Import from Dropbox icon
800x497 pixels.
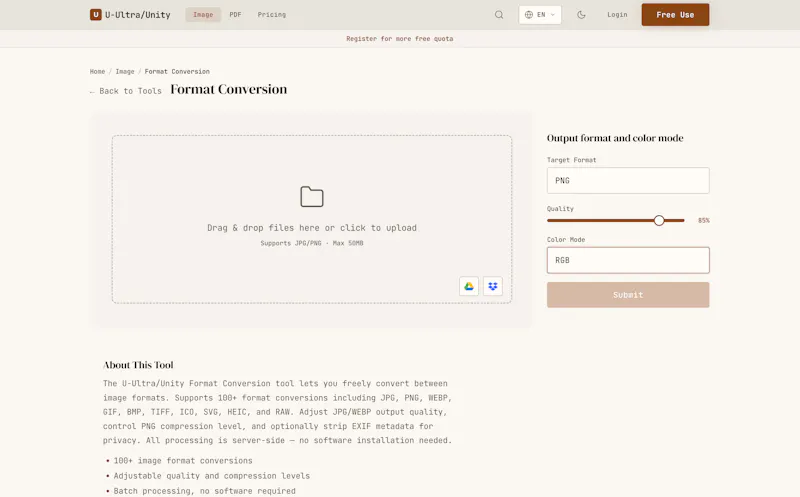click(x=493, y=286)
